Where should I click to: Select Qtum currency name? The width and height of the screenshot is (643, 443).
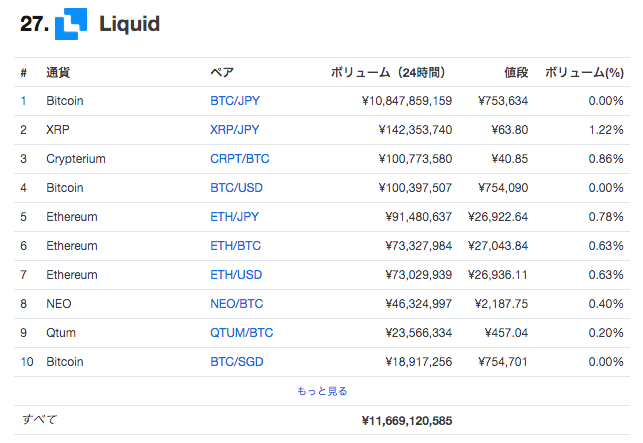[x=61, y=333]
